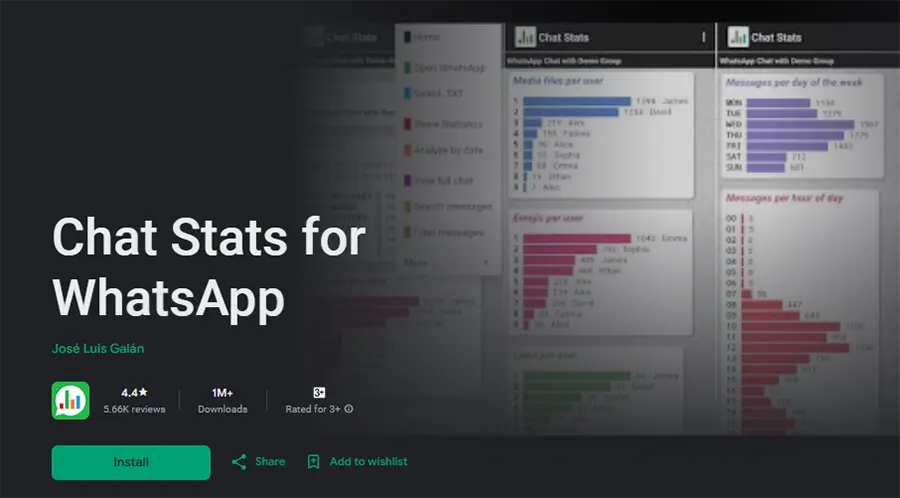Viewport: 900px width, 498px height.
Task: Click the James bar in media files chart
Action: tap(577, 101)
